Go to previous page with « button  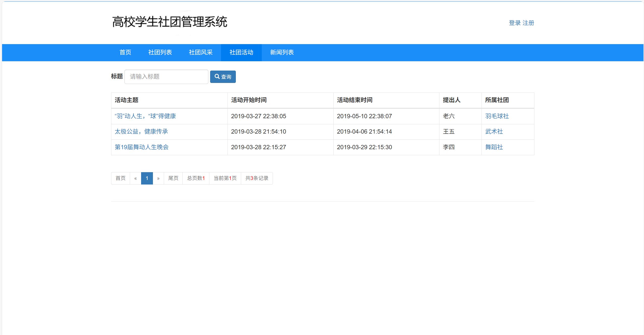click(136, 178)
